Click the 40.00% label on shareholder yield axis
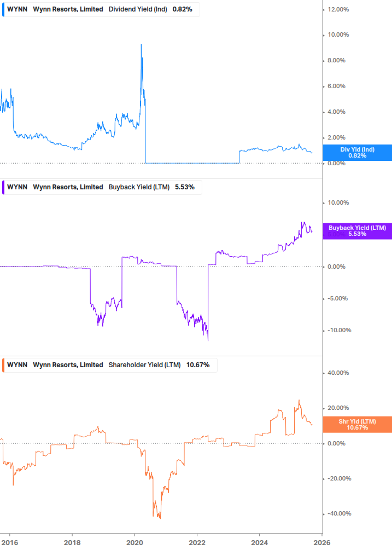Image resolution: width=392 pixels, height=550 pixels. click(x=338, y=373)
